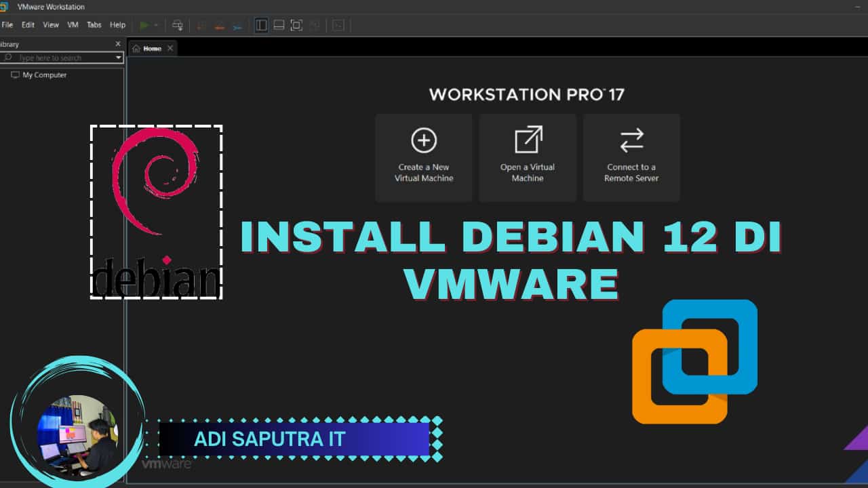868x488 pixels.
Task: Open the VM menu
Action: click(x=73, y=25)
